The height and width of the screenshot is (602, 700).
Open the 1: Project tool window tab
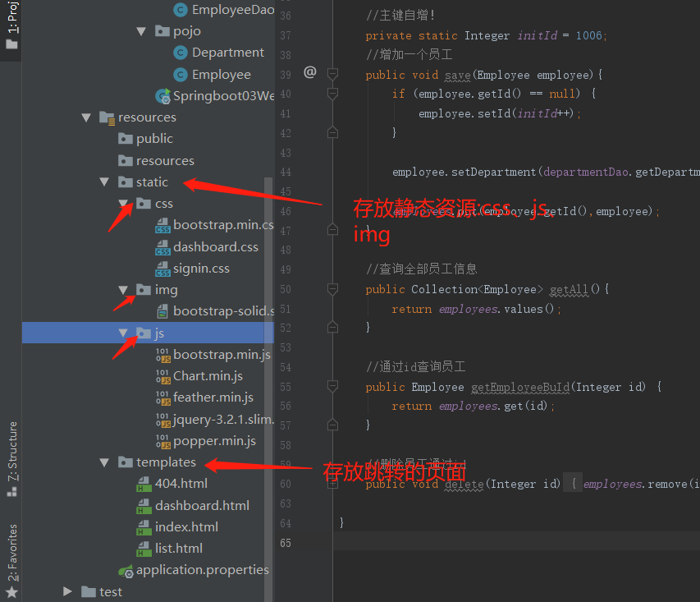[x=12, y=25]
